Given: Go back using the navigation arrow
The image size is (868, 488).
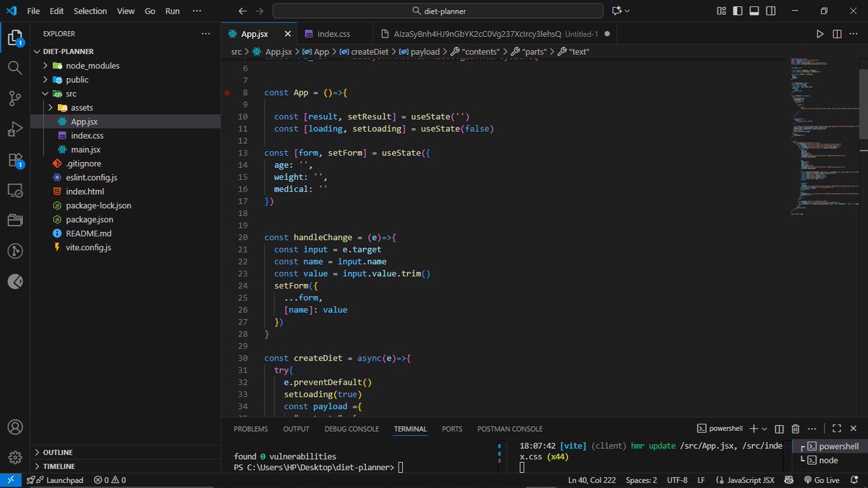Looking at the screenshot, I should pyautogui.click(x=242, y=11).
